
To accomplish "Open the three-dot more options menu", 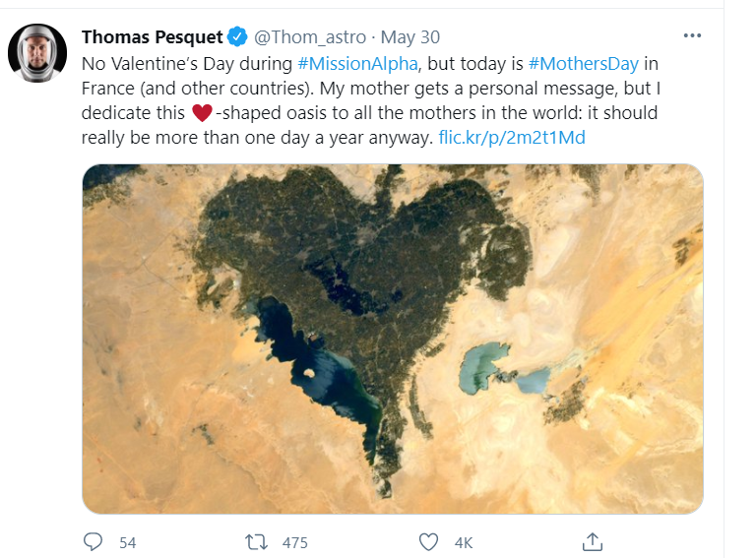I will pyautogui.click(x=693, y=36).
